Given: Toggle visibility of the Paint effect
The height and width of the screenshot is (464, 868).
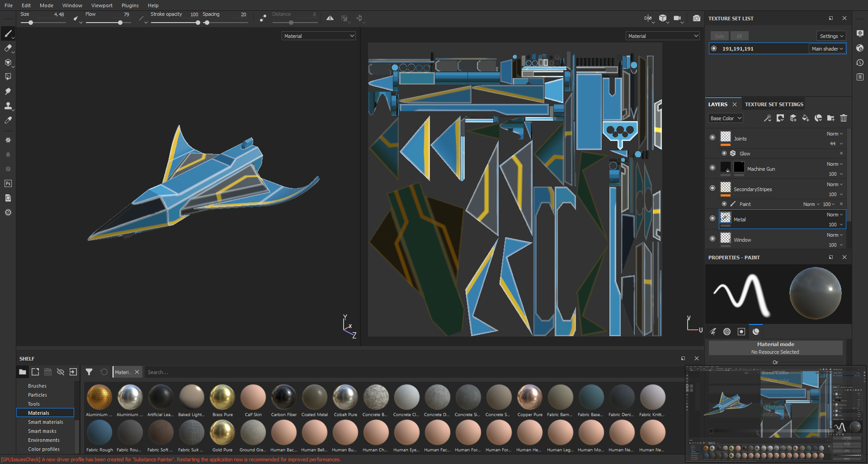Looking at the screenshot, I should click(724, 204).
